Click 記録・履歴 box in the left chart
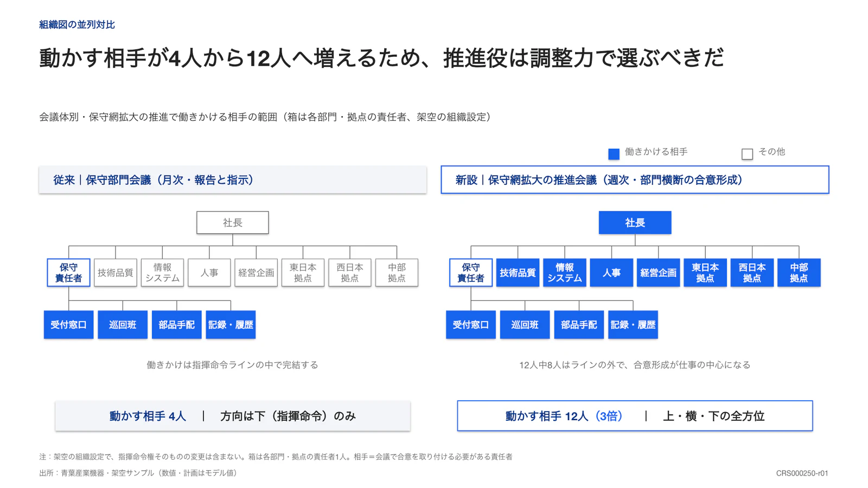Image resolution: width=868 pixels, height=488 pixels. pyautogui.click(x=231, y=325)
